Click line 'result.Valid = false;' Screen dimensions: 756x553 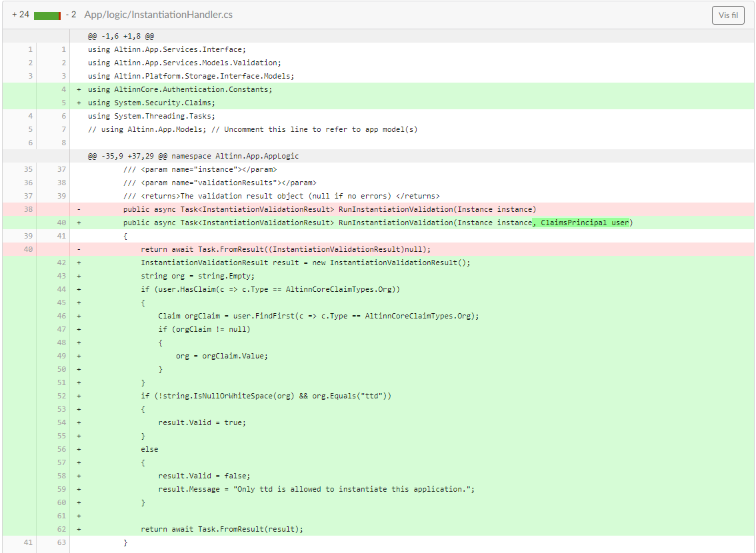tap(205, 476)
